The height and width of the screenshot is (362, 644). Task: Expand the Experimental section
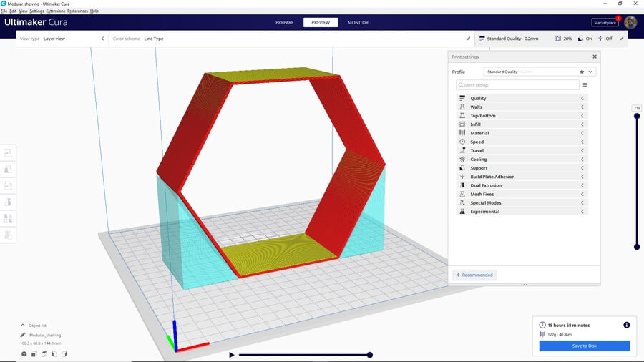click(522, 211)
